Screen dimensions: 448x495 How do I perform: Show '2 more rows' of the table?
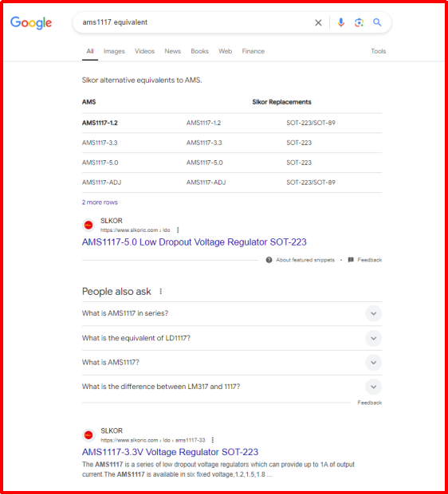tap(100, 202)
